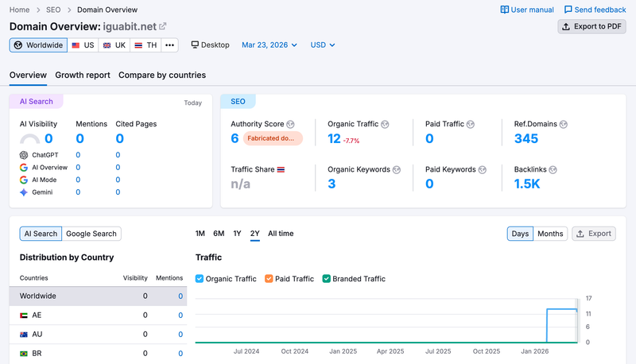This screenshot has width=636, height=364.
Task: Open the Overview tab
Action: (28, 75)
